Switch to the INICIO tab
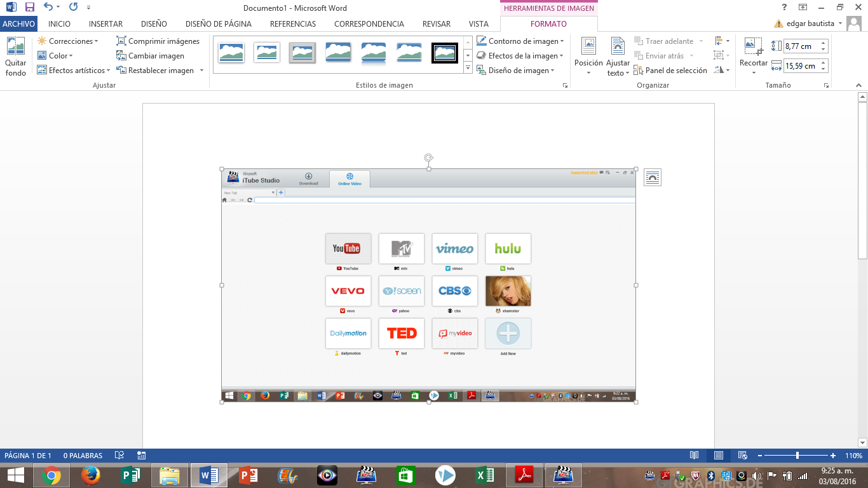The width and height of the screenshot is (868, 488). (x=59, y=24)
